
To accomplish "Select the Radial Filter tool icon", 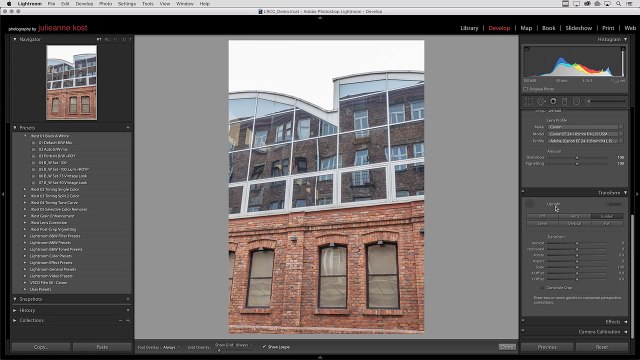I will 576,101.
